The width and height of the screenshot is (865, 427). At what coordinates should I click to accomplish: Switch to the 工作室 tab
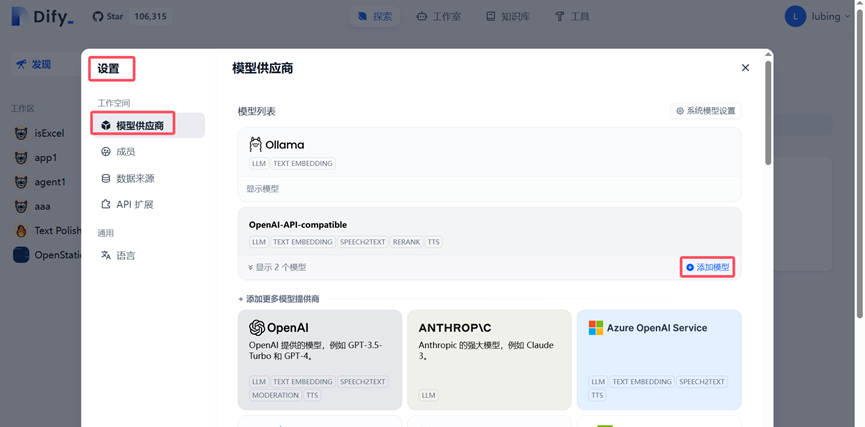[x=439, y=17]
